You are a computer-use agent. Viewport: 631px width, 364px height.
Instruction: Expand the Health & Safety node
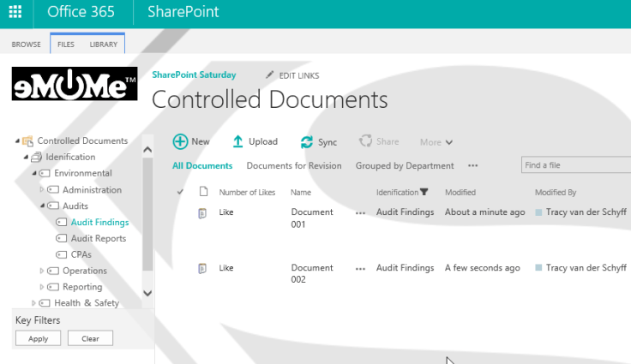(33, 303)
